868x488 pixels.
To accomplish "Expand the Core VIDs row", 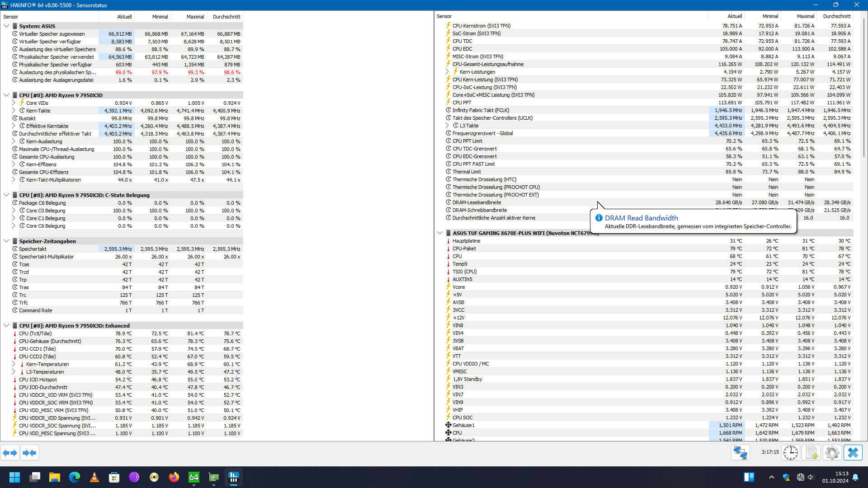I will click(x=14, y=103).
